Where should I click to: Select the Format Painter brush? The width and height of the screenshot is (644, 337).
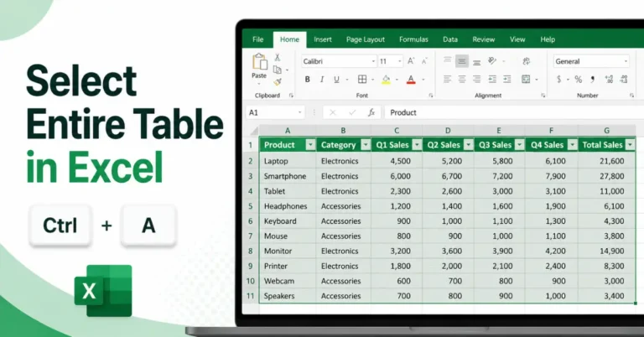[278, 82]
